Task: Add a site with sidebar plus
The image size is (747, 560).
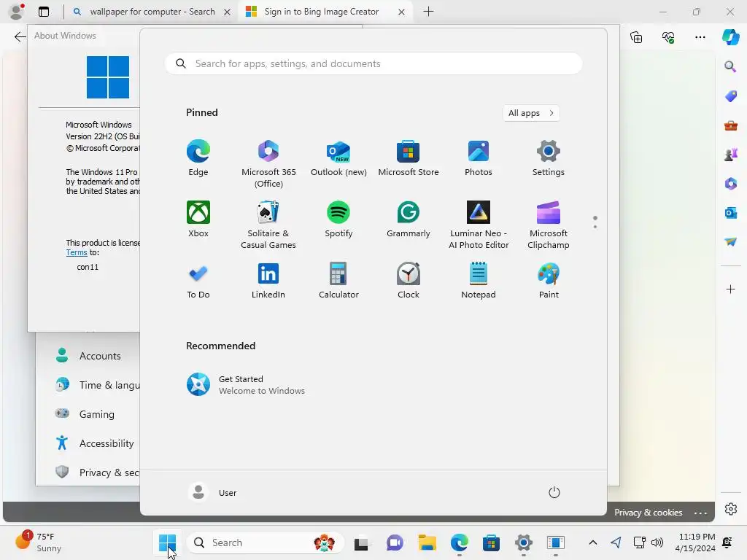Action: click(730, 289)
